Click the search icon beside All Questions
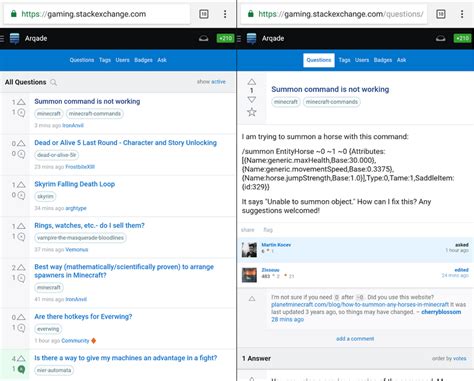 (x=53, y=82)
